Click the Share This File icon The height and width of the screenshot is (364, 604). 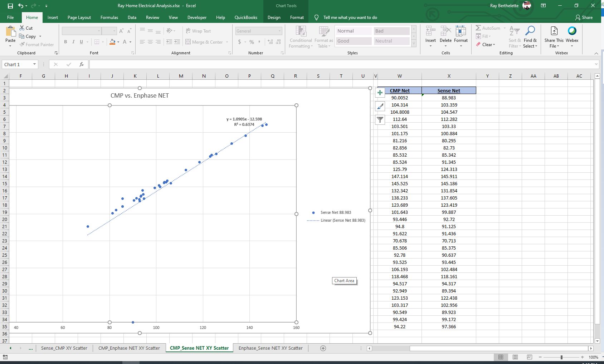pos(554,31)
